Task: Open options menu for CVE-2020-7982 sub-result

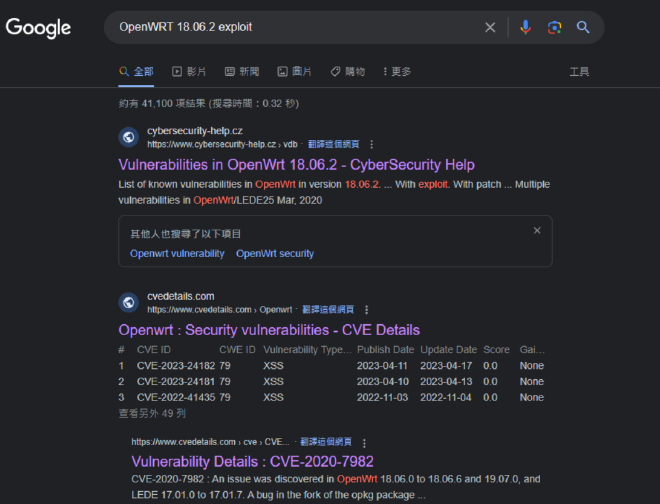Action: click(364, 443)
